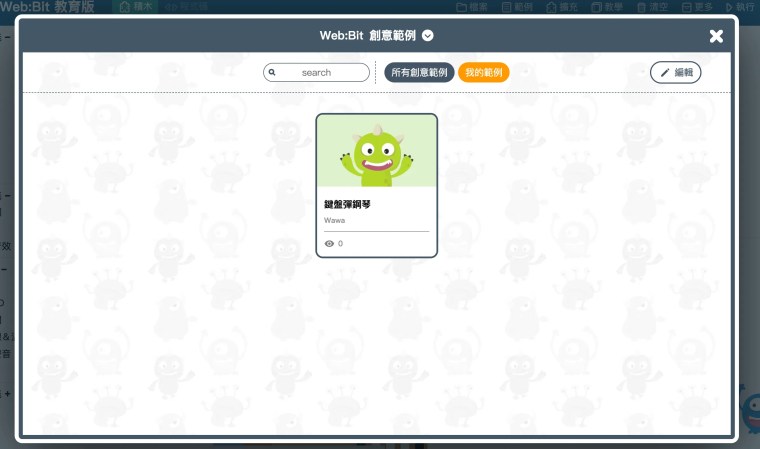
Task: Switch to 所有創意範例 tab
Action: [x=419, y=72]
